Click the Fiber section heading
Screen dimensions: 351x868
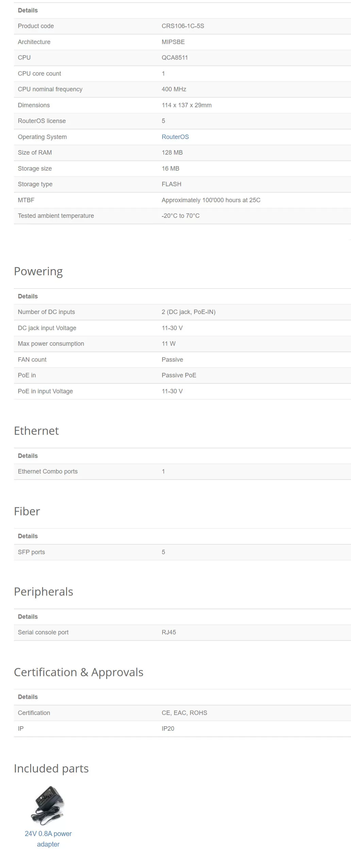tap(27, 511)
